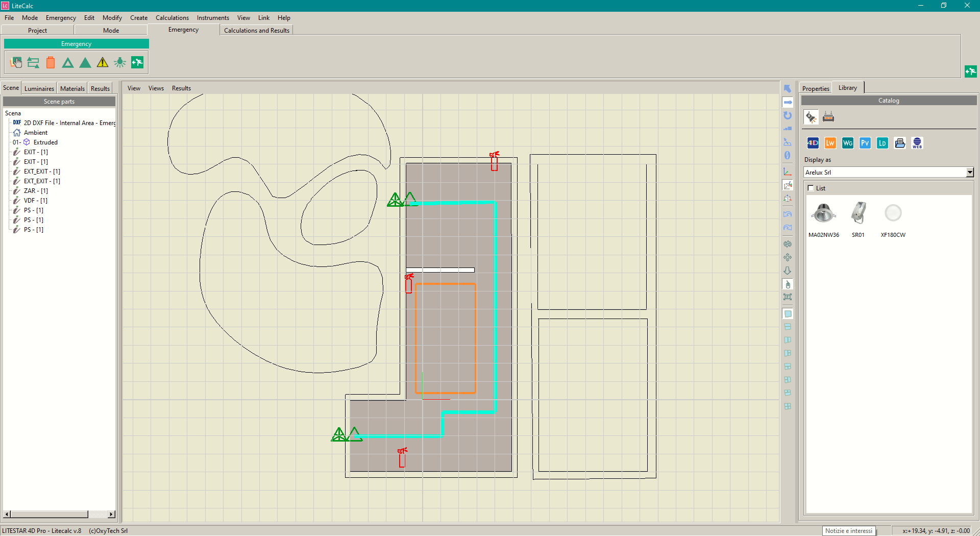Switch to Calculations and Results tab

tap(257, 31)
